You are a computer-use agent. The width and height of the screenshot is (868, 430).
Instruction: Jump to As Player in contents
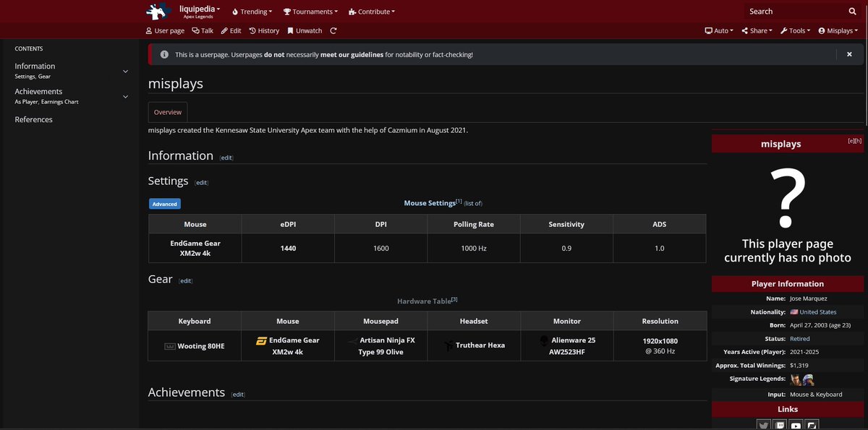point(27,102)
